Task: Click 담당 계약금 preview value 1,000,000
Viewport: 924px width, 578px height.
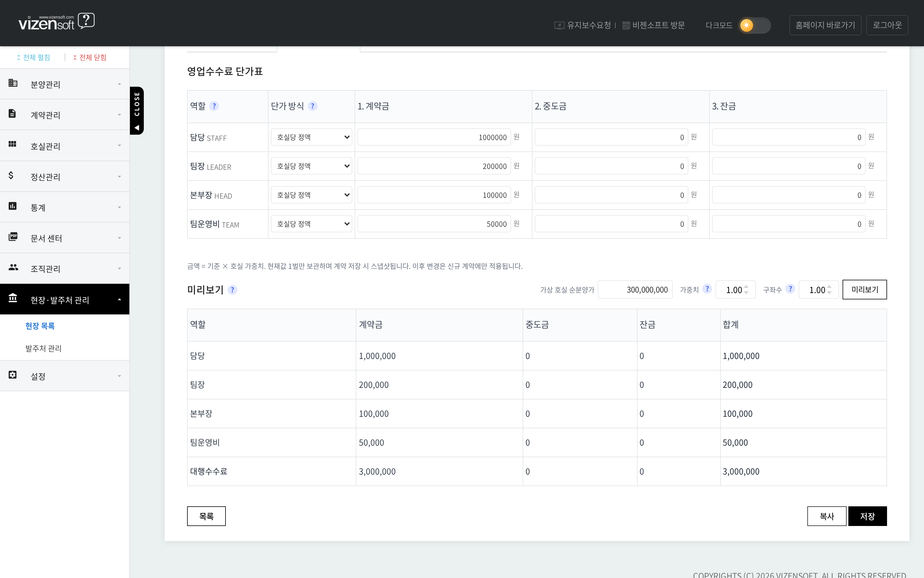Action: click(377, 356)
